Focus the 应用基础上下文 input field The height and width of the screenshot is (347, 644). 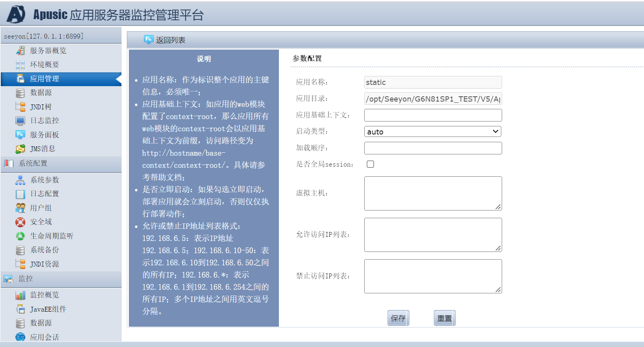pos(433,115)
